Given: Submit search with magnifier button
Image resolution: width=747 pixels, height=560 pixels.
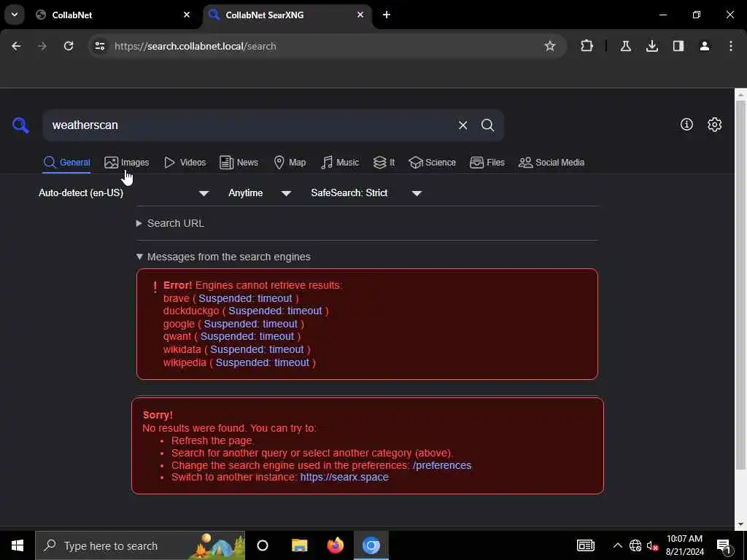Looking at the screenshot, I should tap(487, 125).
